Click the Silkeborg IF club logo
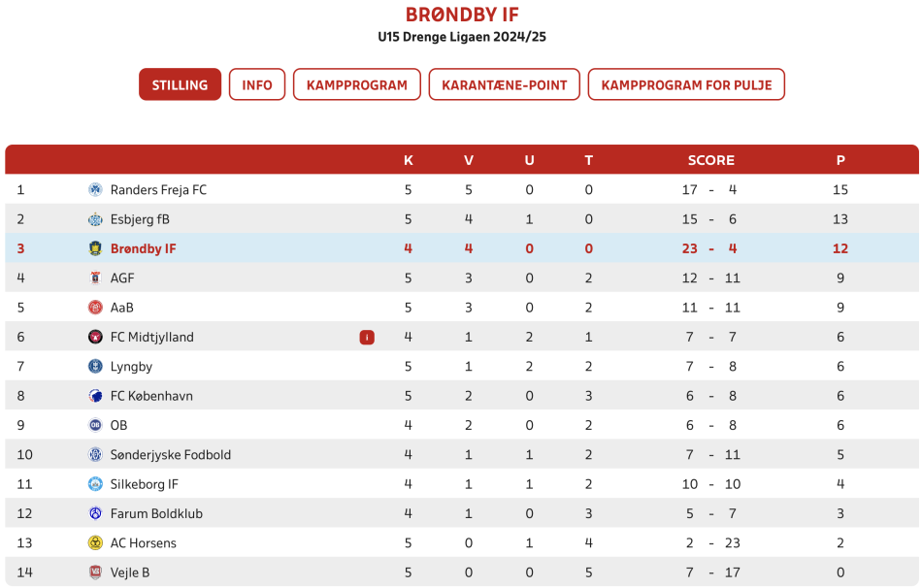 95,484
